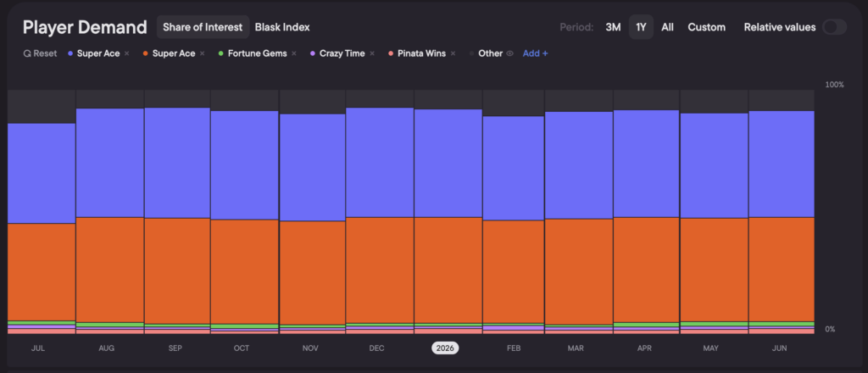Click the 100% axis label
868x373 pixels.
pos(834,85)
